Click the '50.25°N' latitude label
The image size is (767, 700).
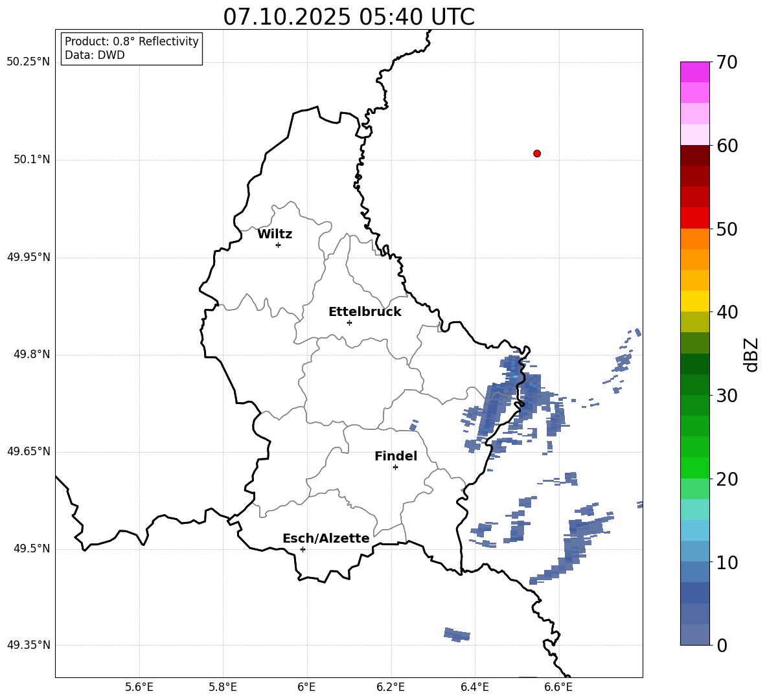[x=28, y=62]
